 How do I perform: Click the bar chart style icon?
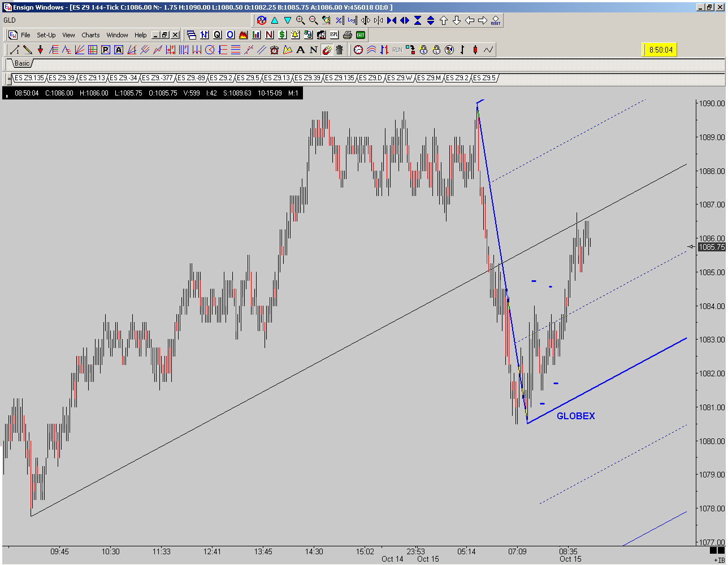pos(462,50)
